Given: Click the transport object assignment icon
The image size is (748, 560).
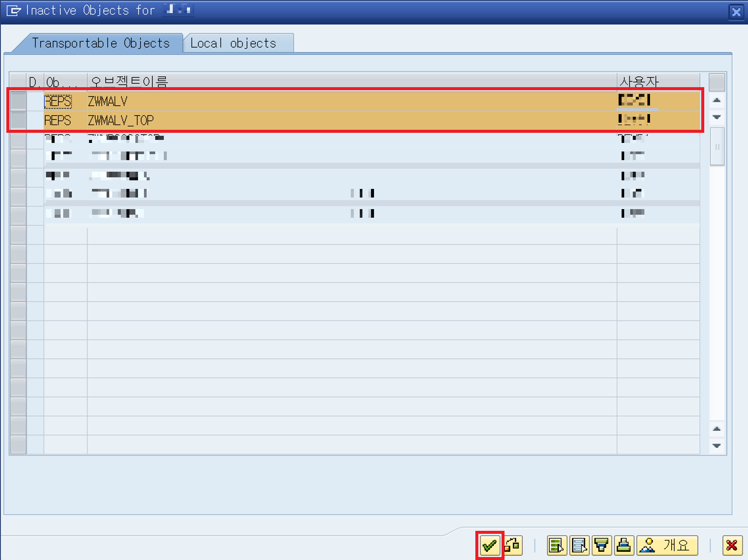Looking at the screenshot, I should [x=512, y=545].
